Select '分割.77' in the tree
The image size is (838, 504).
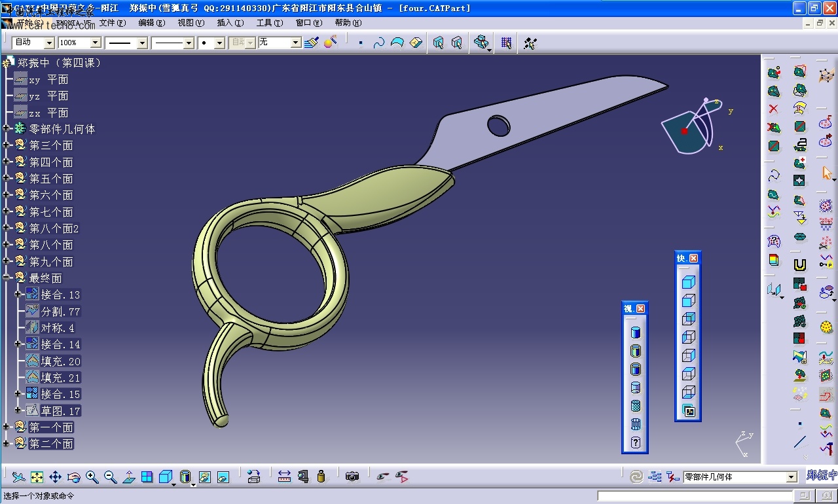click(x=60, y=312)
